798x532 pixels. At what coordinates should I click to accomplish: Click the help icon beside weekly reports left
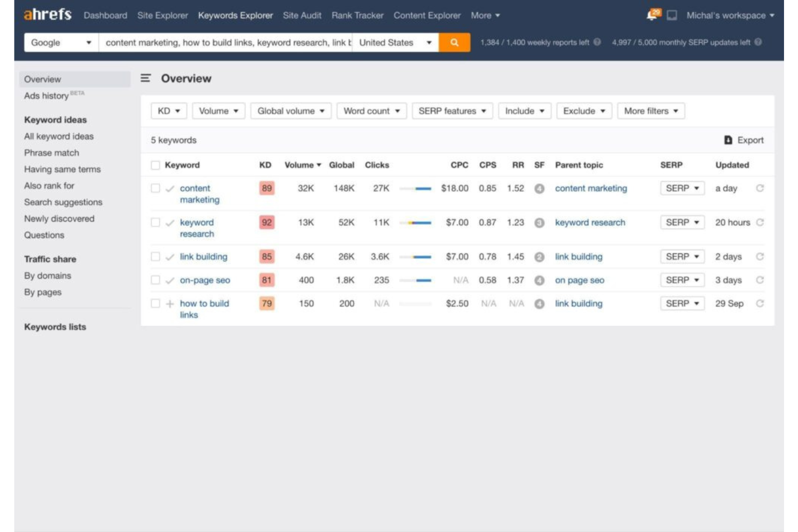pyautogui.click(x=597, y=42)
